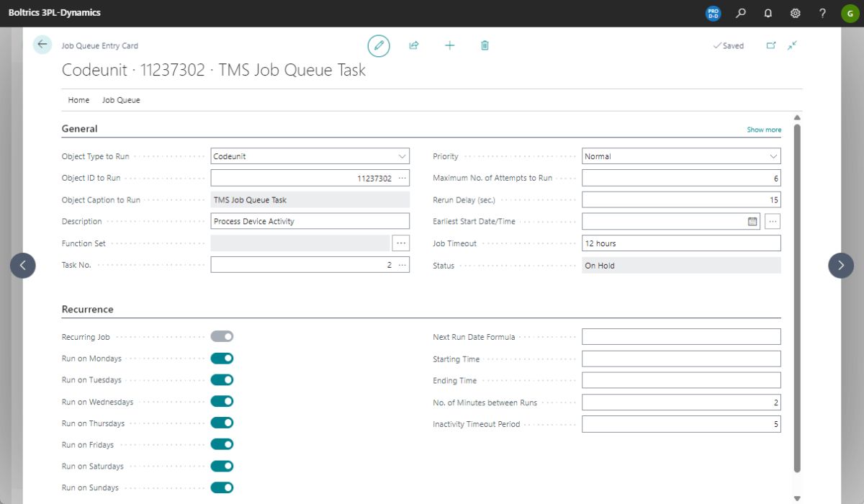
Task: Click the Ending Time field
Action: click(681, 380)
